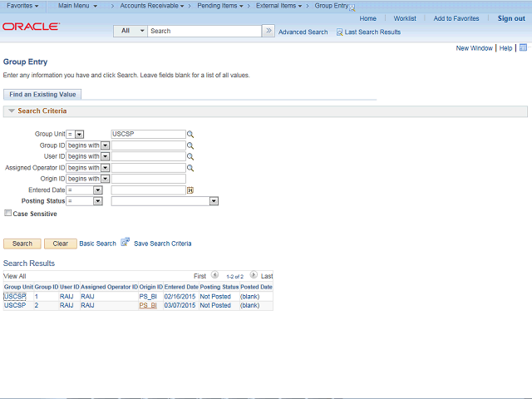Click PS_BI in the 02/16/2015 row
The image size is (532, 399).
[x=148, y=297]
